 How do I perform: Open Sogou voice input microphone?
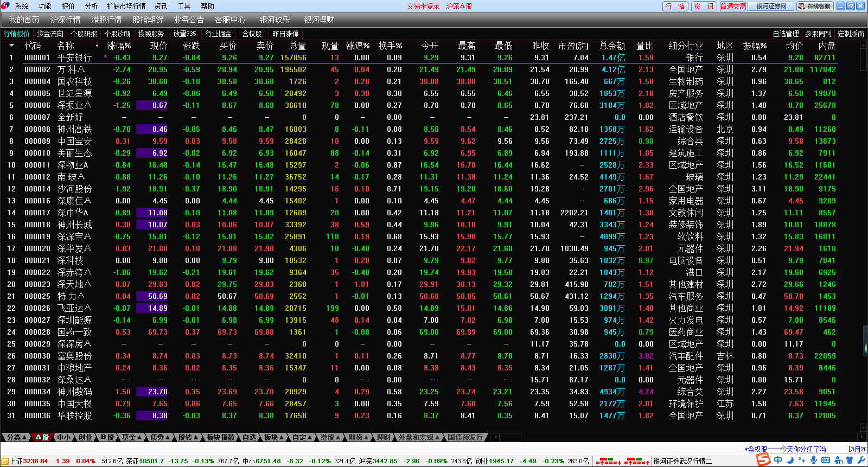tap(814, 460)
